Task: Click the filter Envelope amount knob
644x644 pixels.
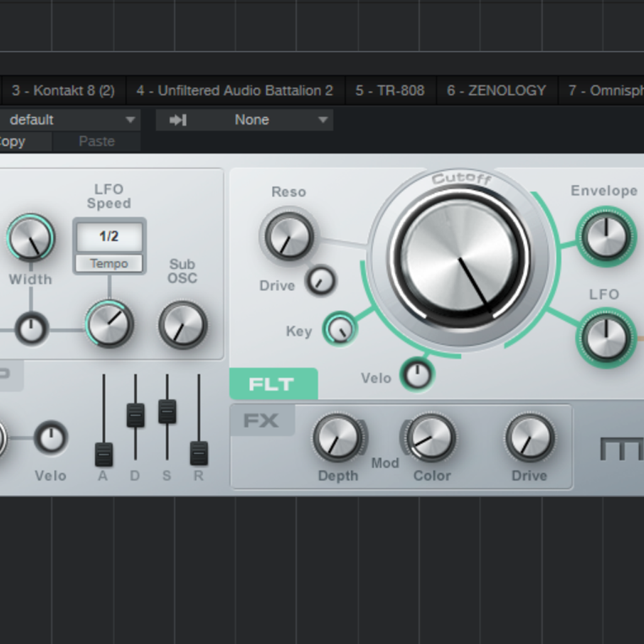Action: click(606, 237)
